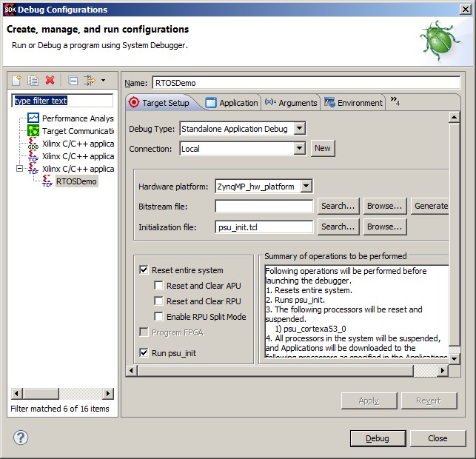Collapse all configurations in the tree
Image resolution: width=476 pixels, height=459 pixels.
73,80
